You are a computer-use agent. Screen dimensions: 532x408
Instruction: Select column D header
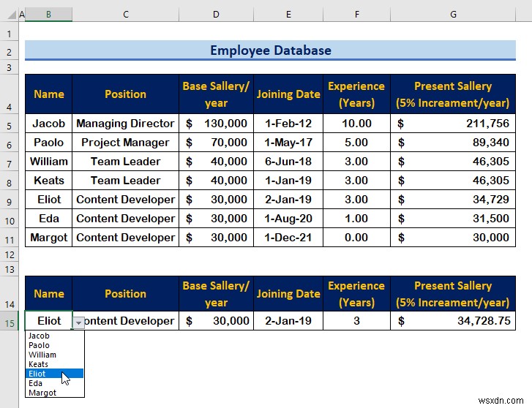pos(216,15)
